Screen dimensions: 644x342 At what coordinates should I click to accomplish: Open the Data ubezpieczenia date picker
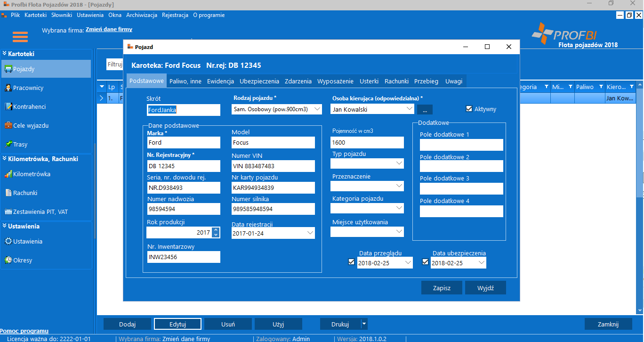(482, 263)
